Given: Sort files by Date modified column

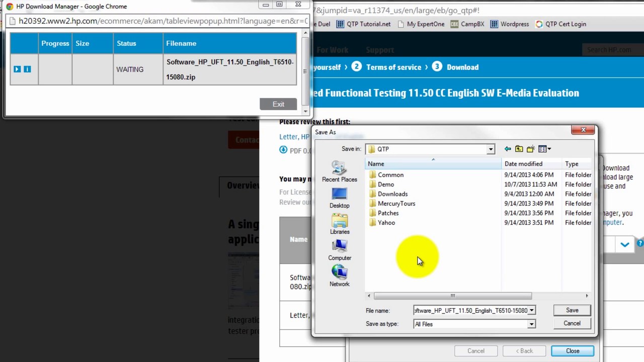Looking at the screenshot, I should click(x=531, y=164).
